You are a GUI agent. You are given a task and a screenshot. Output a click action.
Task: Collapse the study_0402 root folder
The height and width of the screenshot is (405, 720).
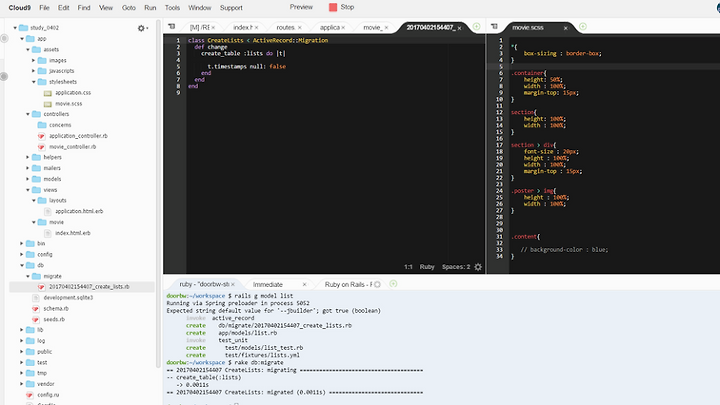[x=15, y=28]
